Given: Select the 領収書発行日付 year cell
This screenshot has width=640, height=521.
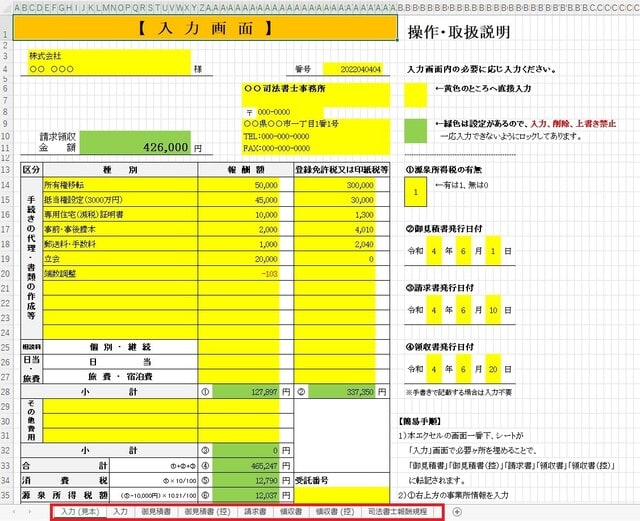Looking at the screenshot, I should coord(434,369).
